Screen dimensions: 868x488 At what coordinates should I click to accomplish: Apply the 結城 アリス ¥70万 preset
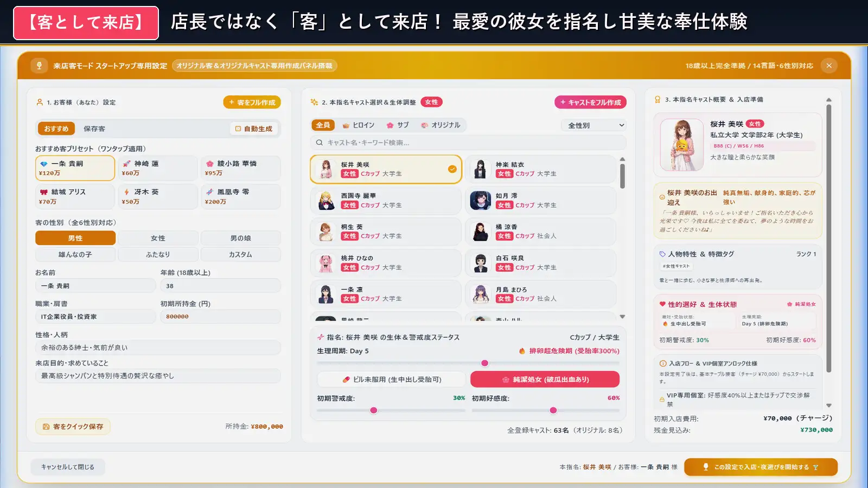(75, 196)
